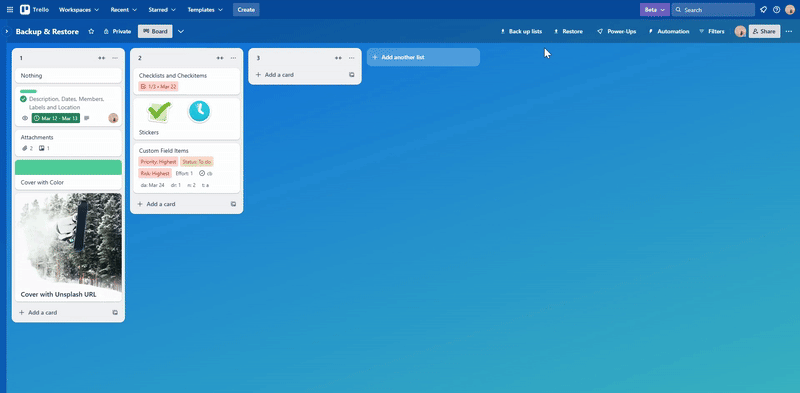Change Private visibility setting
Screen dimensions: 800x393
(117, 32)
